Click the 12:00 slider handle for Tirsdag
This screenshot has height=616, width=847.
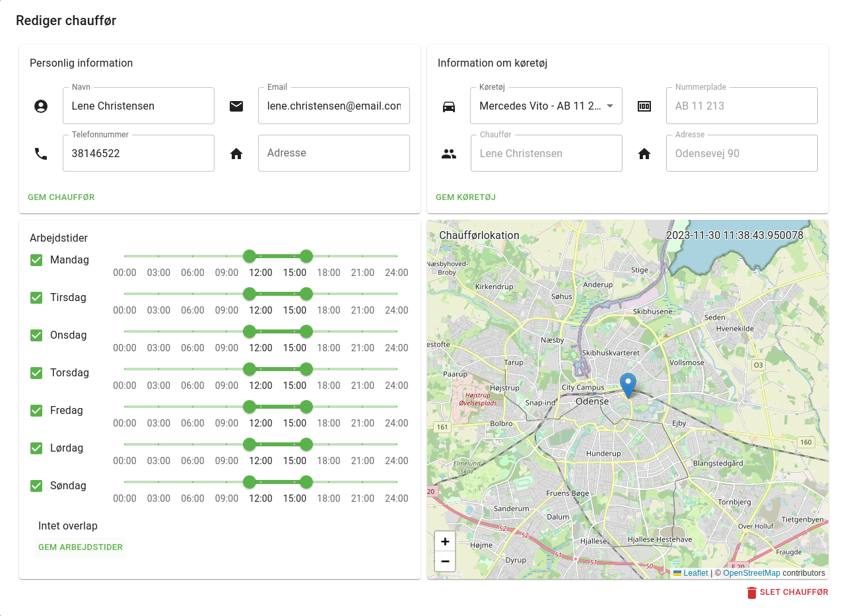250,294
